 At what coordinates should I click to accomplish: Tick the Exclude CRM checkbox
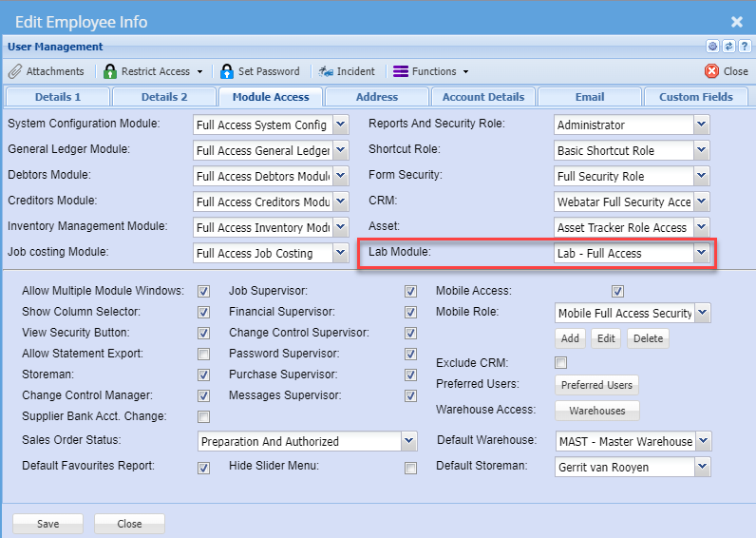pyautogui.click(x=560, y=362)
